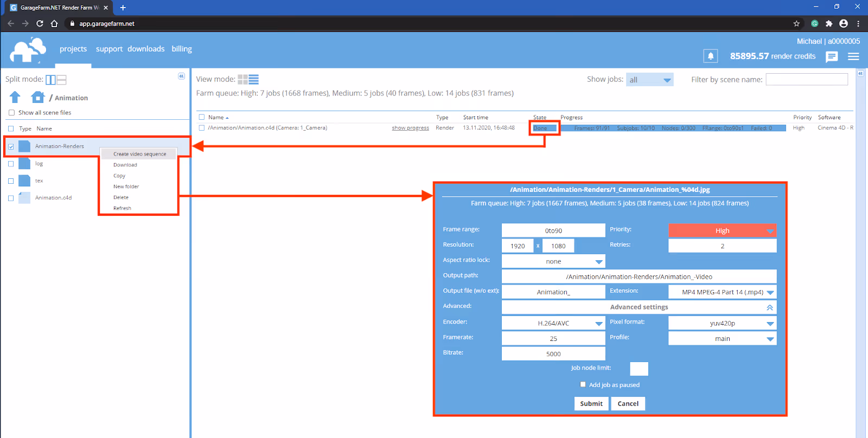The height and width of the screenshot is (438, 868).
Task: Go to home project folder icon
Action: pyautogui.click(x=37, y=97)
